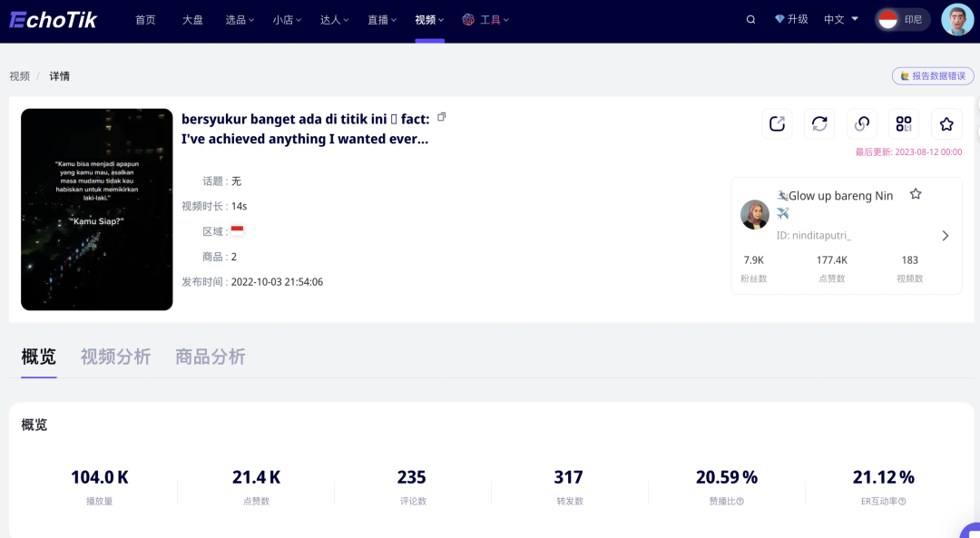Toggle the 印尼 region selector

[903, 20]
